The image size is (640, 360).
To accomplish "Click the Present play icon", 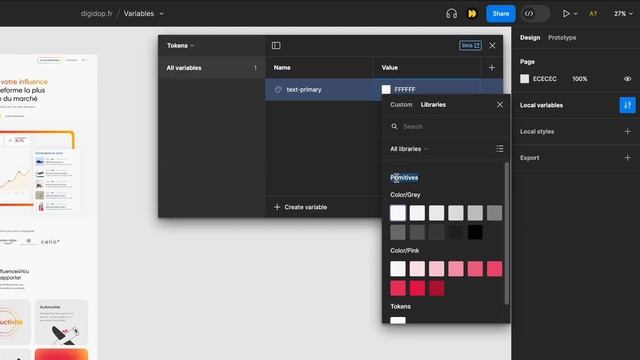I will (x=566, y=13).
